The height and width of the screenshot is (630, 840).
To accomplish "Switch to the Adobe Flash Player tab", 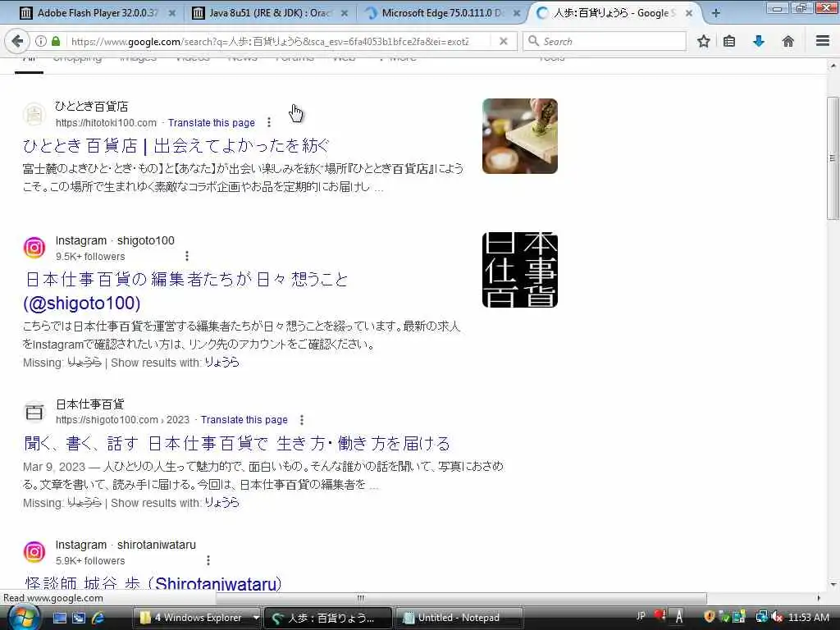I will click(97, 13).
